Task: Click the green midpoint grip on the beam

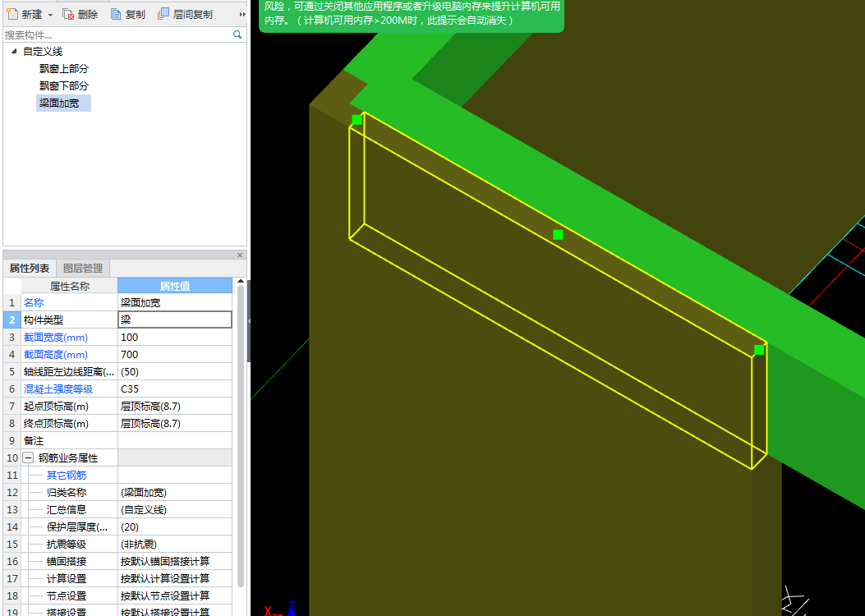Action: coord(558,235)
